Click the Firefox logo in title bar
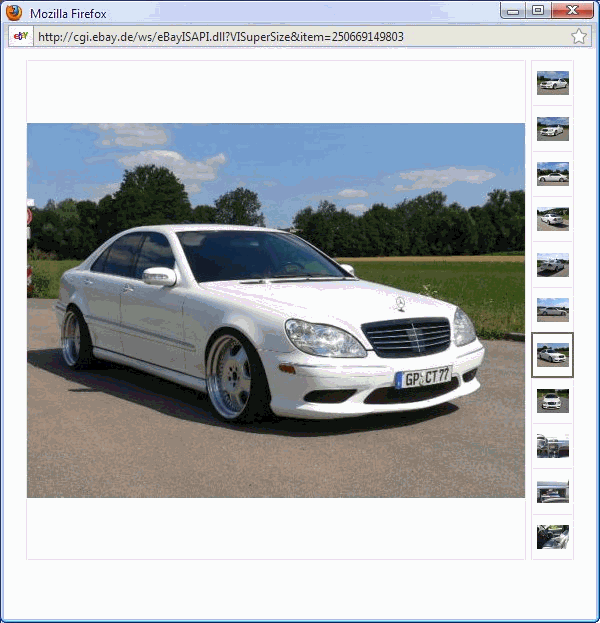The image size is (600, 623). [x=14, y=13]
